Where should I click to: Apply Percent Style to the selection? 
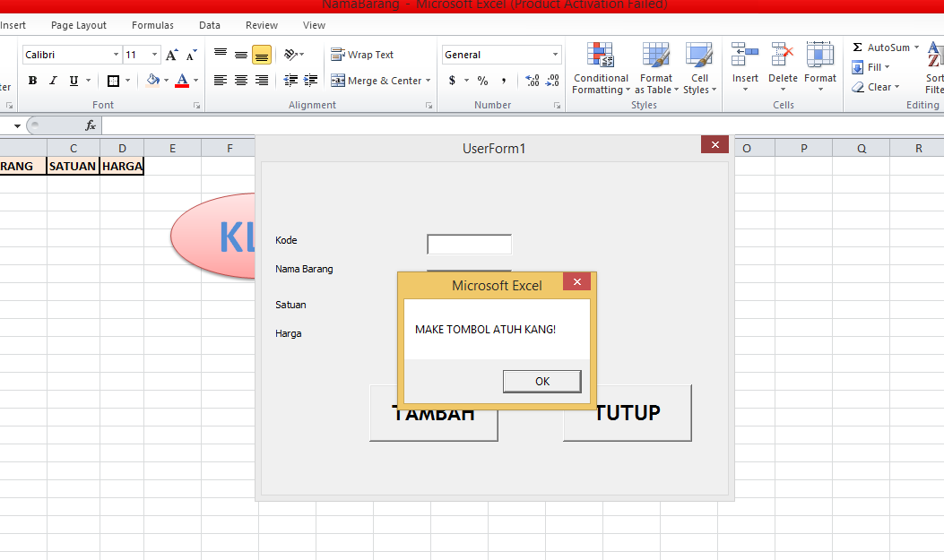point(481,80)
